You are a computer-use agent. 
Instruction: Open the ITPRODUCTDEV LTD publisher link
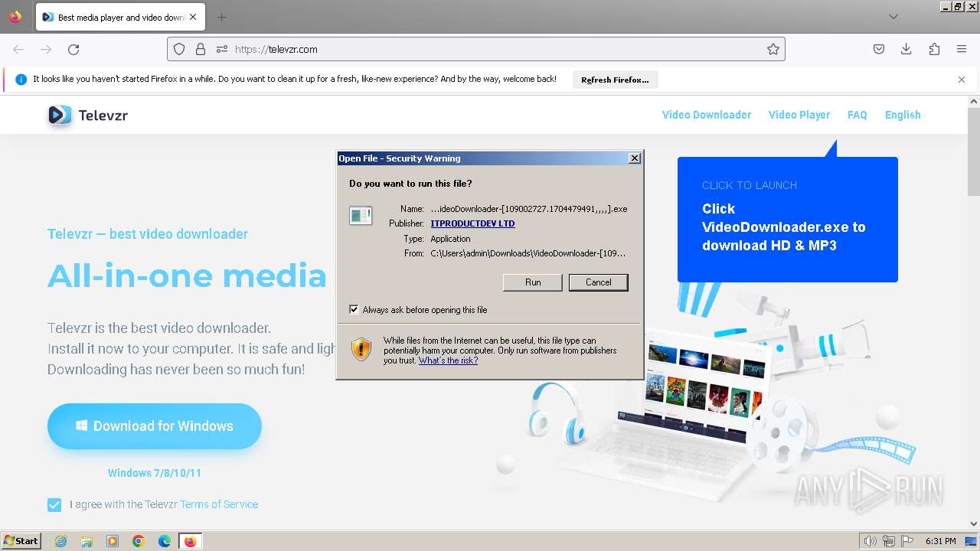pyautogui.click(x=472, y=223)
